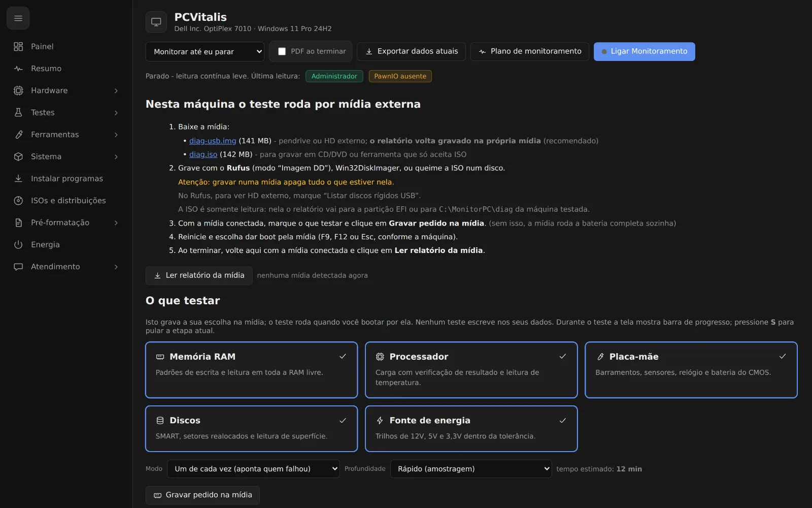Click the Energia power icon
This screenshot has width=812, height=508.
click(x=18, y=245)
